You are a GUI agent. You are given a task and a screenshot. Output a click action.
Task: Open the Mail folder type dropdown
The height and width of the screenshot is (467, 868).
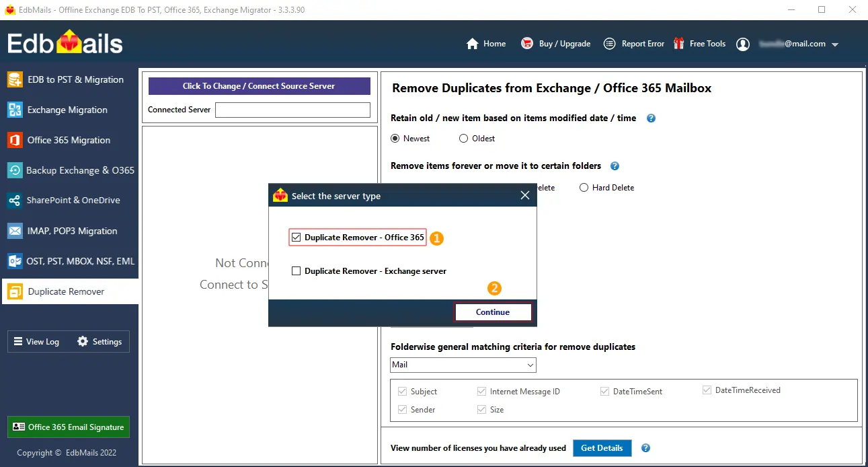463,365
